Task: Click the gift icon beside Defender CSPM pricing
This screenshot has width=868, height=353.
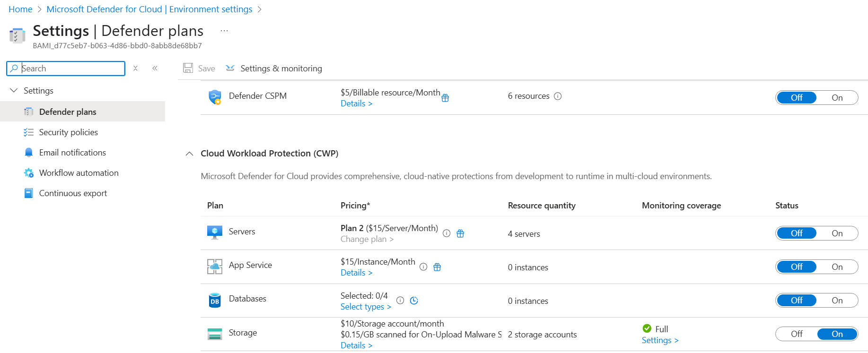Action: point(445,98)
